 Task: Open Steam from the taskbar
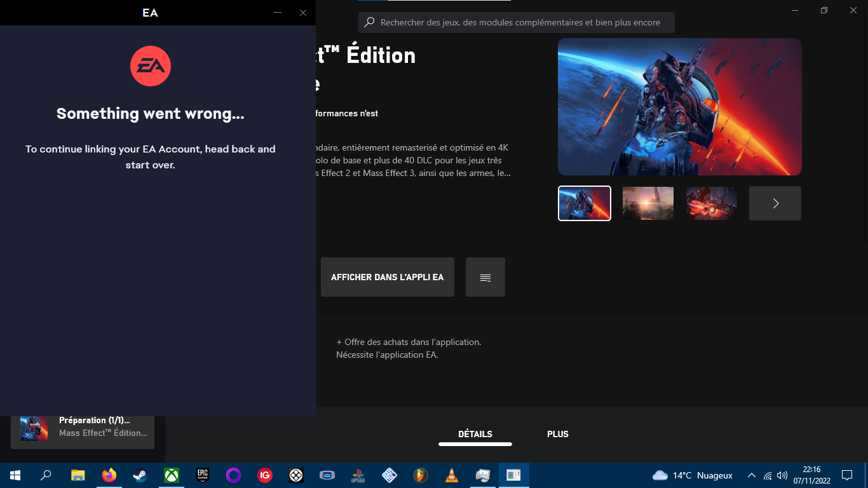(x=140, y=475)
